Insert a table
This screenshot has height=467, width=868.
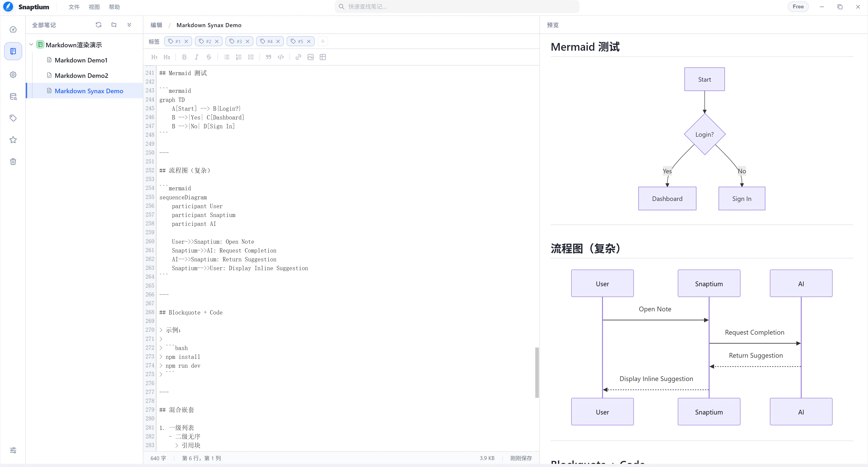[x=323, y=57]
